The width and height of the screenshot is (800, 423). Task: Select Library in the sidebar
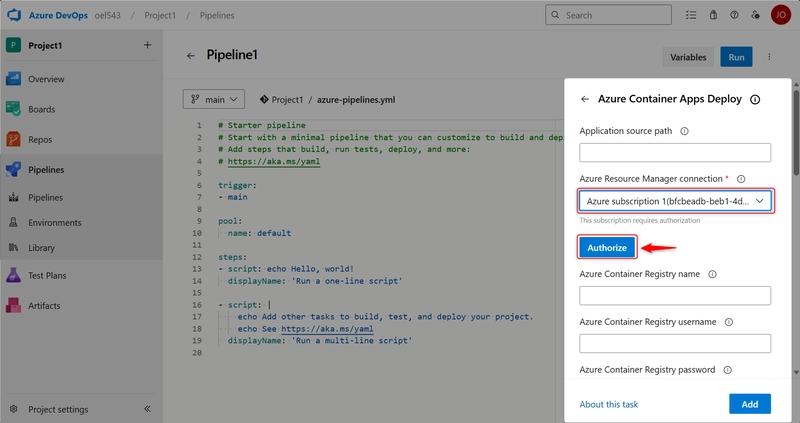(44, 247)
